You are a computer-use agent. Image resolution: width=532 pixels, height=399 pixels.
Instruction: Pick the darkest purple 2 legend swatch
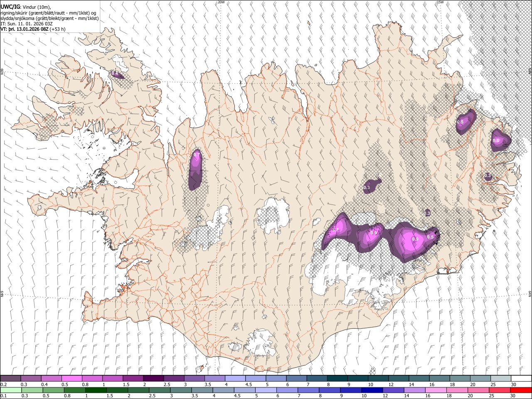[153, 379]
